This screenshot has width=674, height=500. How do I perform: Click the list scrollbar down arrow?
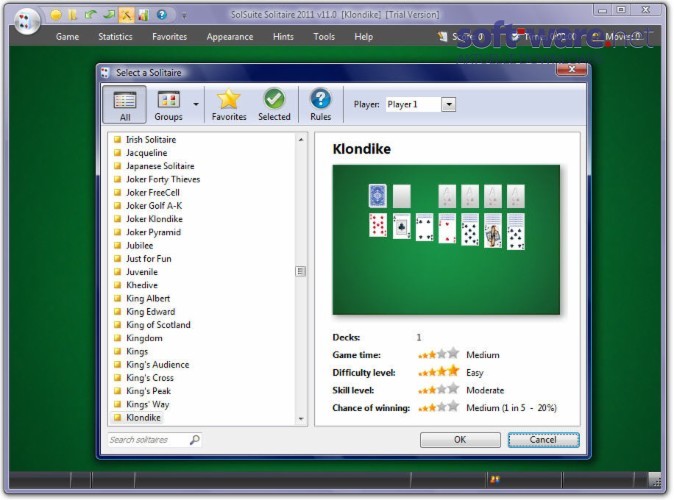[301, 419]
